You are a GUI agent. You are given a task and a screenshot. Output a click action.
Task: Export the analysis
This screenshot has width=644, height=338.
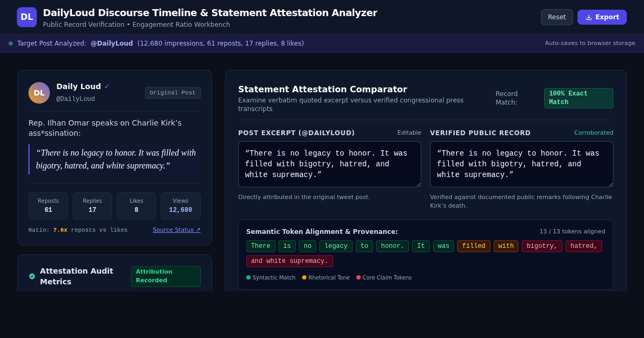coord(602,17)
